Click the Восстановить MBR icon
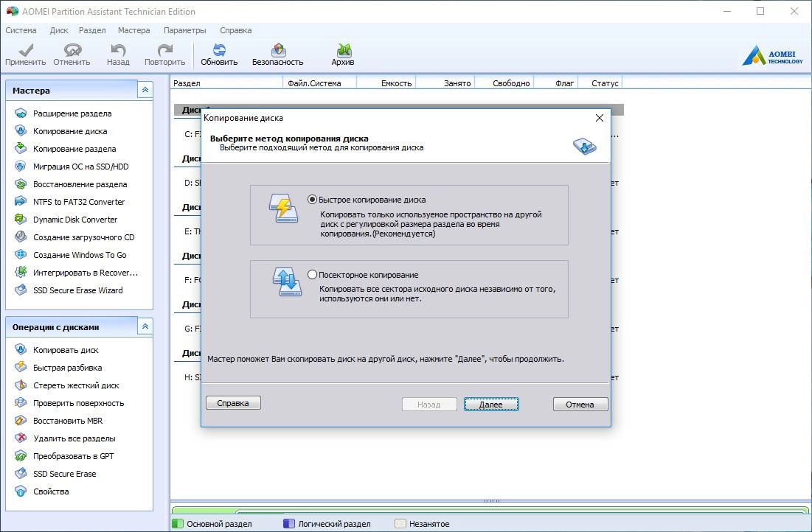Screen dimensions: 812x532 coord(21,420)
